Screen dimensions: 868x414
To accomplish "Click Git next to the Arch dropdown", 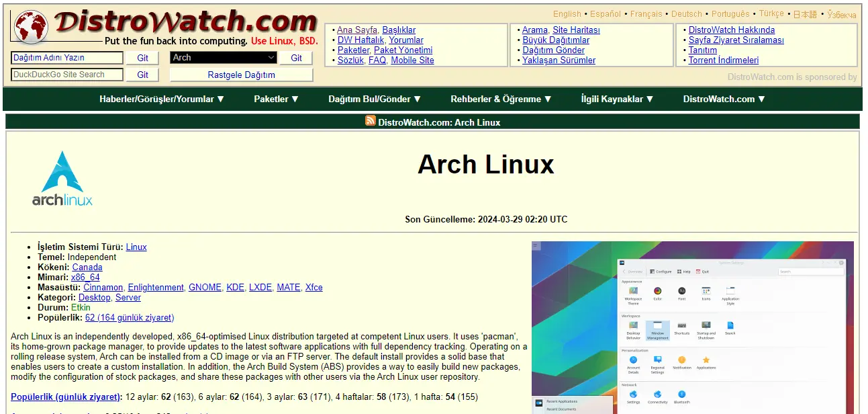I will click(x=297, y=58).
